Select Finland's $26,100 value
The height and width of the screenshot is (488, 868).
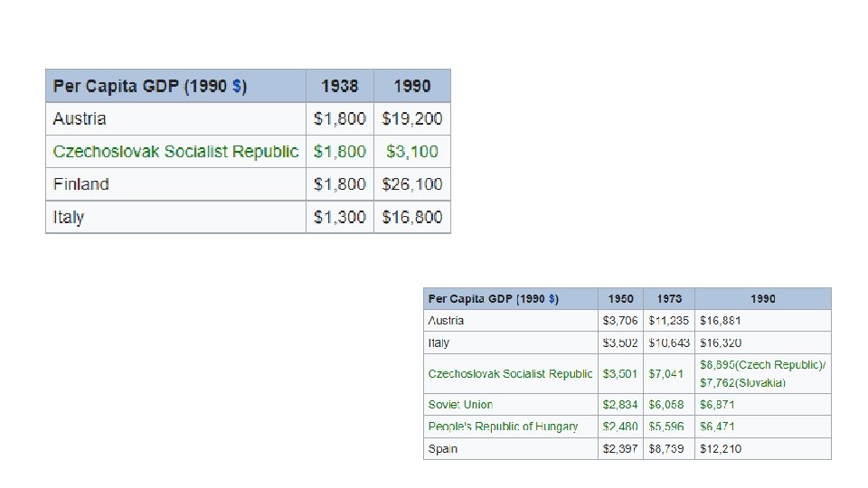pos(412,184)
